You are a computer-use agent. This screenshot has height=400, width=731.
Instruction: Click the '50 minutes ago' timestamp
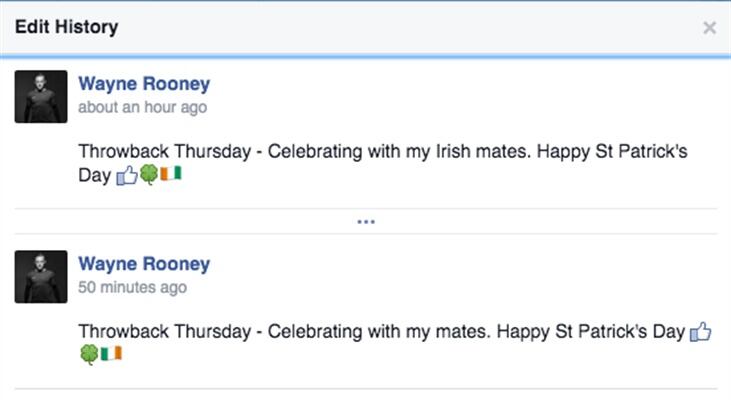pyautogui.click(x=132, y=287)
